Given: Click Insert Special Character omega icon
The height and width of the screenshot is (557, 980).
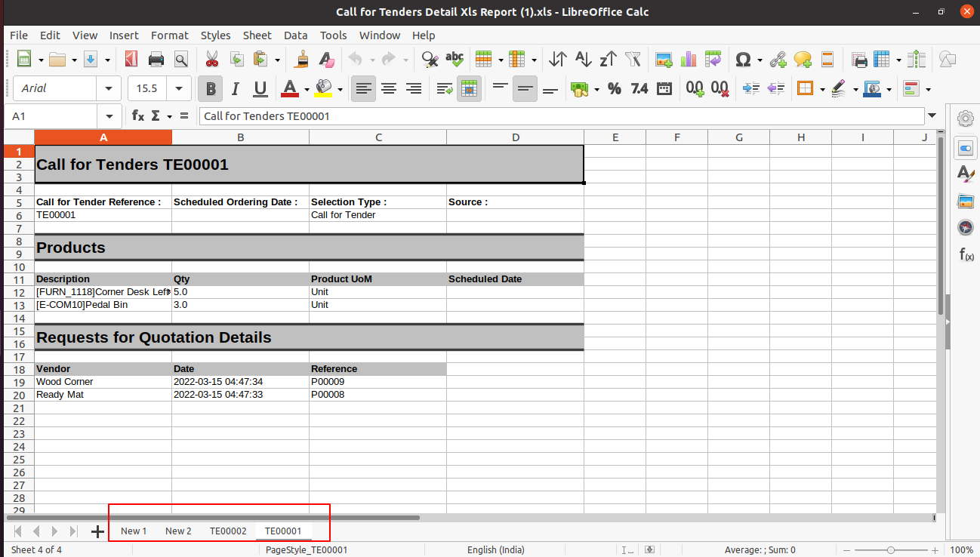Looking at the screenshot, I should pos(743,60).
